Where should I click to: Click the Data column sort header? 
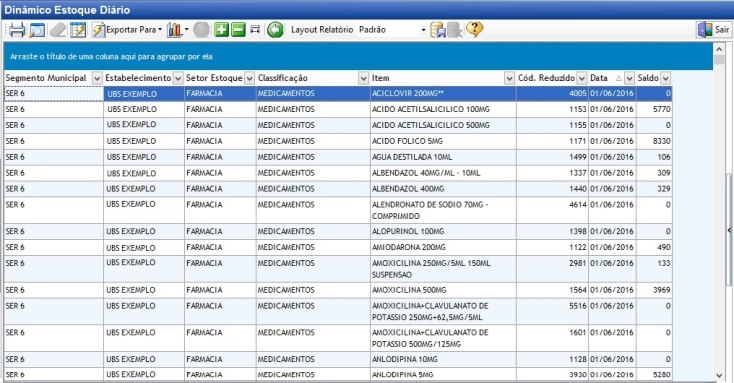[x=599, y=78]
